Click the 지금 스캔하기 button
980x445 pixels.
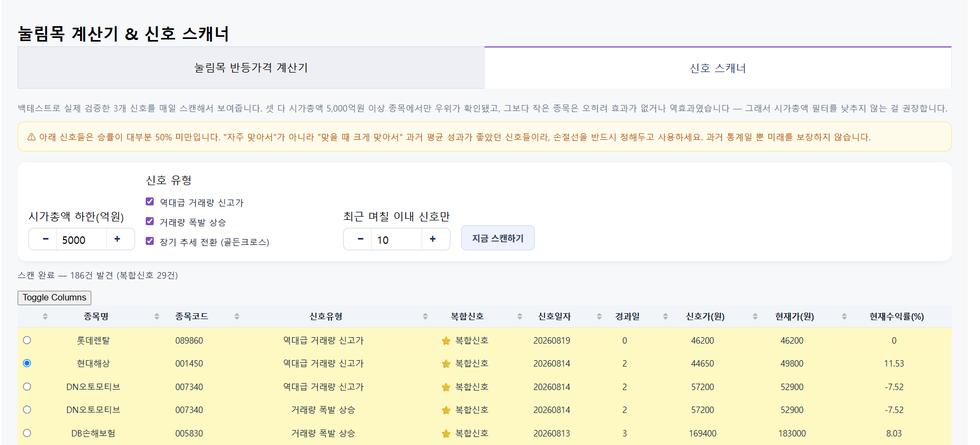click(498, 238)
